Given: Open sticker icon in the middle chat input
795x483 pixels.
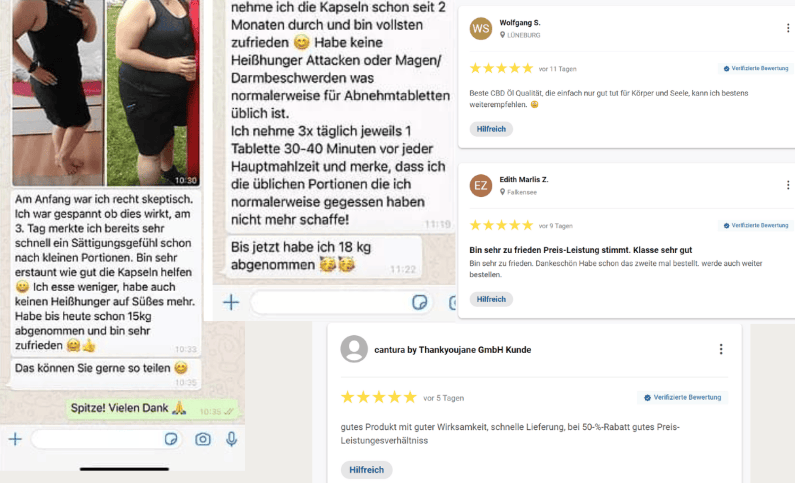Looking at the screenshot, I should (419, 303).
